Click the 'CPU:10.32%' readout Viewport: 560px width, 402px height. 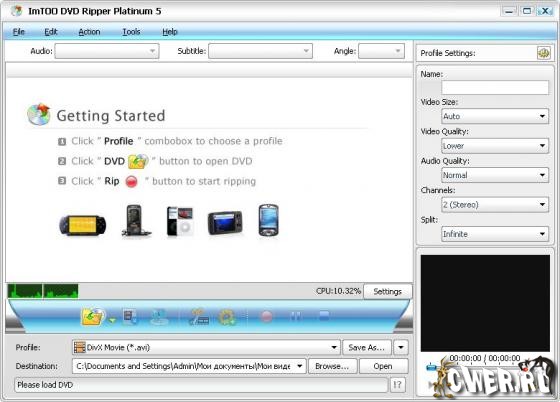338,291
